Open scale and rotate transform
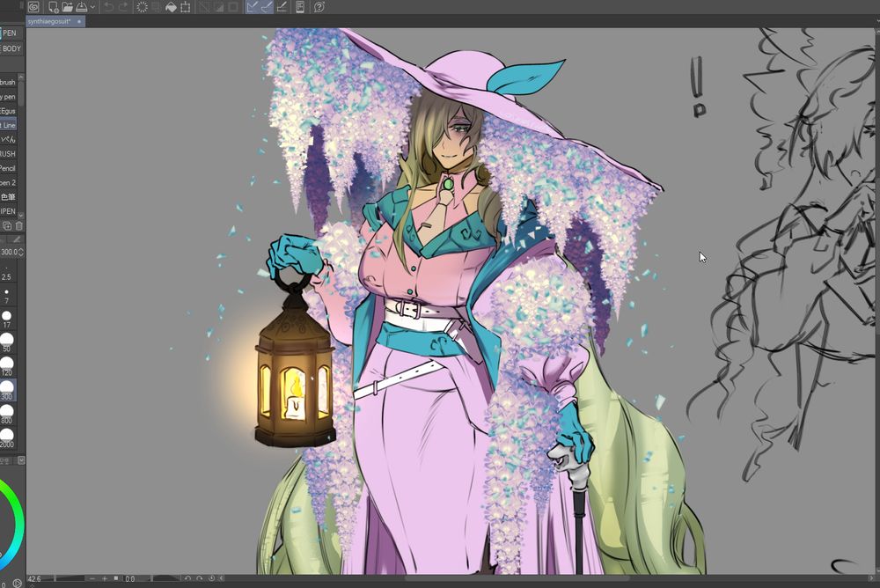The width and height of the screenshot is (880, 588). click(185, 7)
